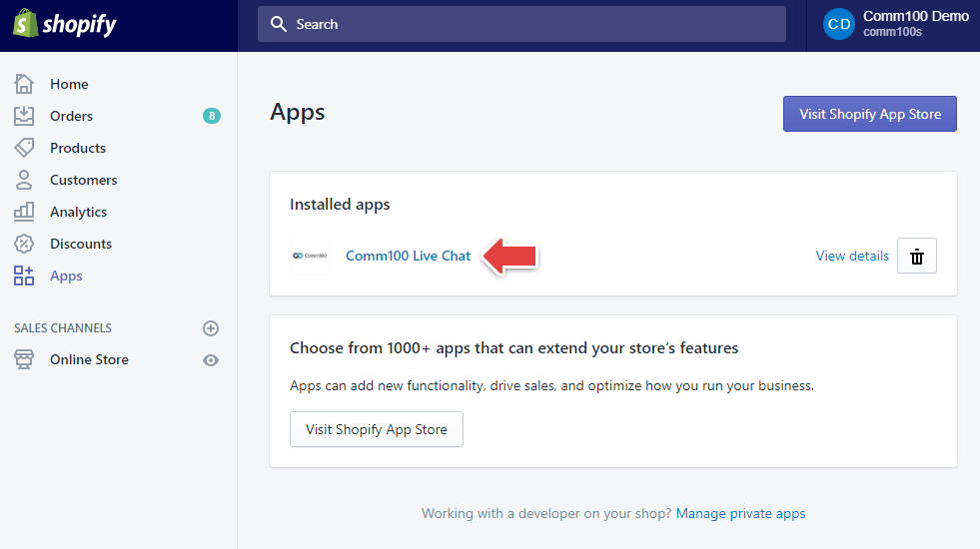This screenshot has height=549, width=980.
Task: Open the Comm100 Live Chat app
Action: (408, 256)
